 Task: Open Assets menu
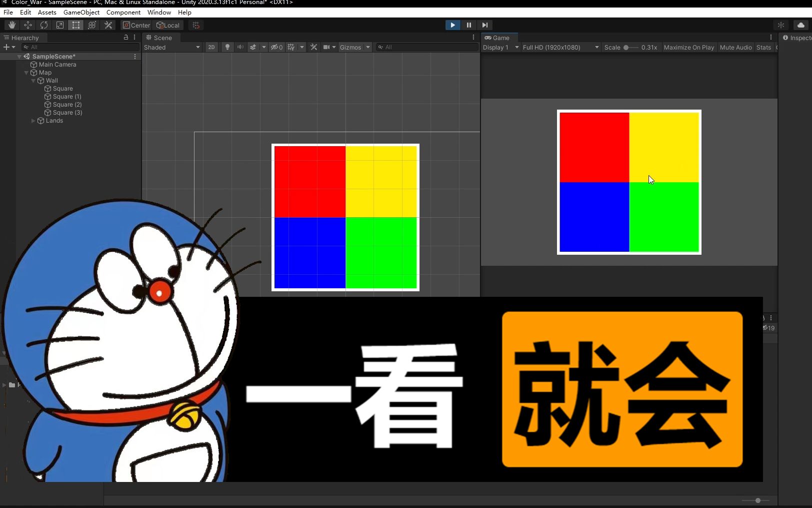click(47, 12)
